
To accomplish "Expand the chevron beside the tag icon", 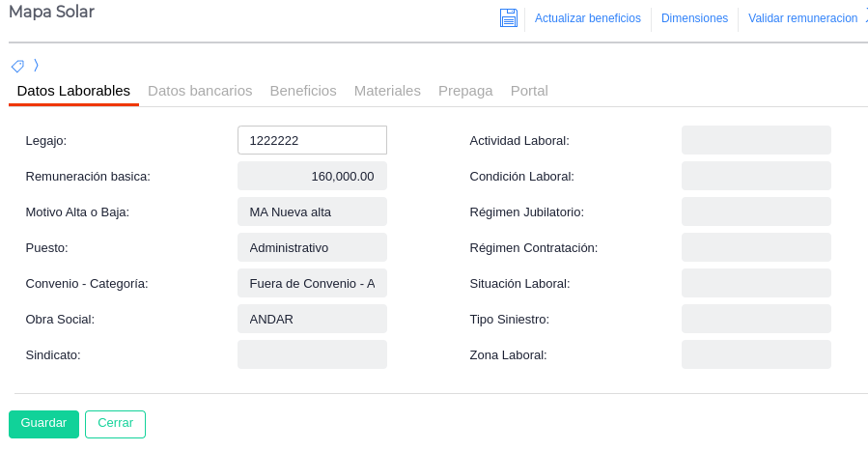I will (x=36, y=66).
